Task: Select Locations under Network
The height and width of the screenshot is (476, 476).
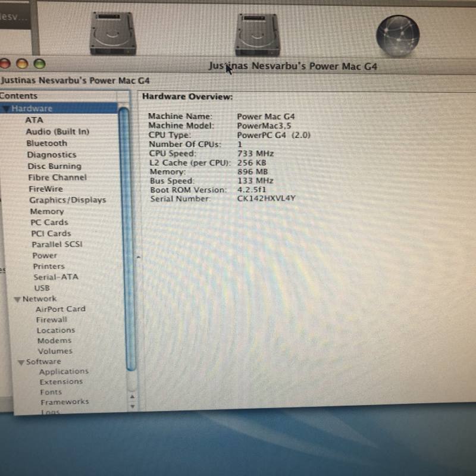Action: [55, 330]
